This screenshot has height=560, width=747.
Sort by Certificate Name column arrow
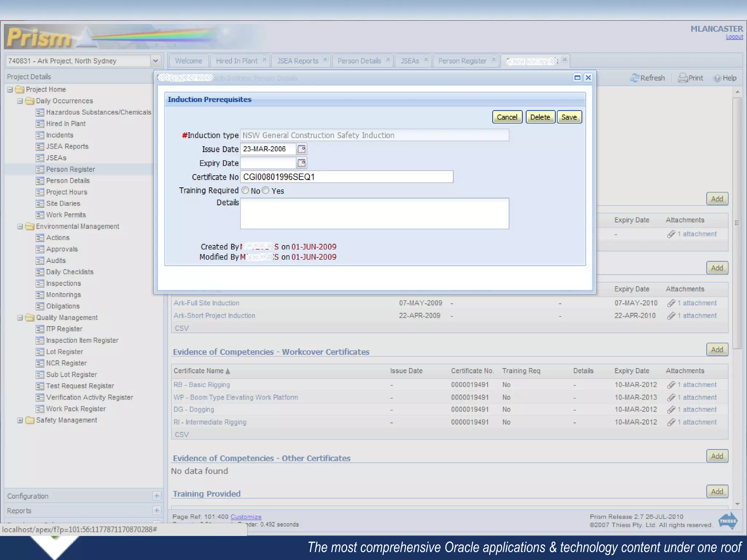pyautogui.click(x=228, y=371)
